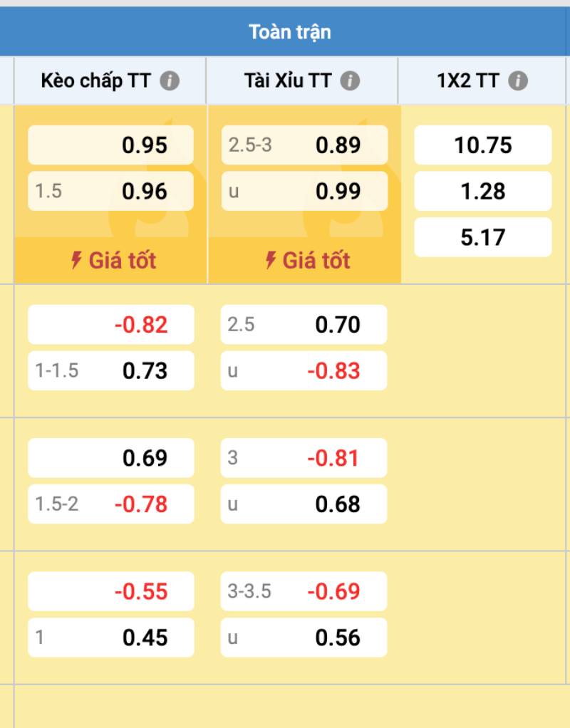570x728 pixels.
Task: Select handicap 1.5-2 odds -0.78
Action: coord(110,504)
